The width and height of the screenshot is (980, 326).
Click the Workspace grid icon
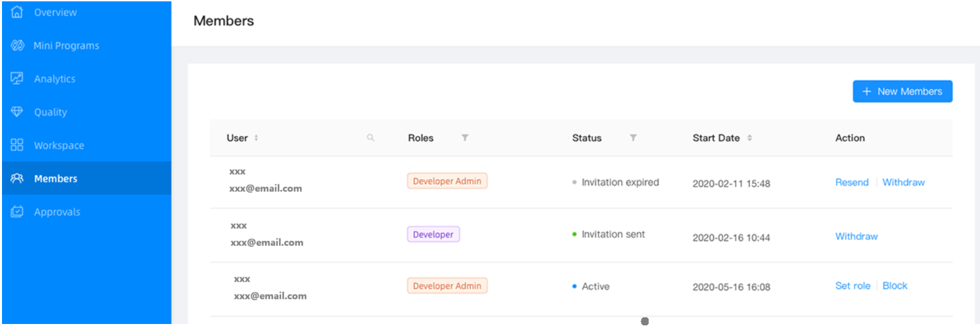click(x=17, y=145)
